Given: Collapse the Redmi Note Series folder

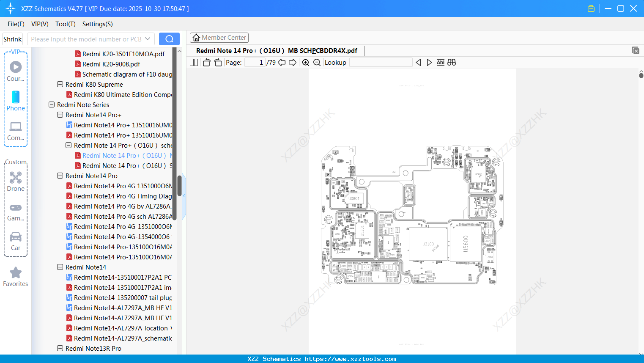Looking at the screenshot, I should [52, 104].
